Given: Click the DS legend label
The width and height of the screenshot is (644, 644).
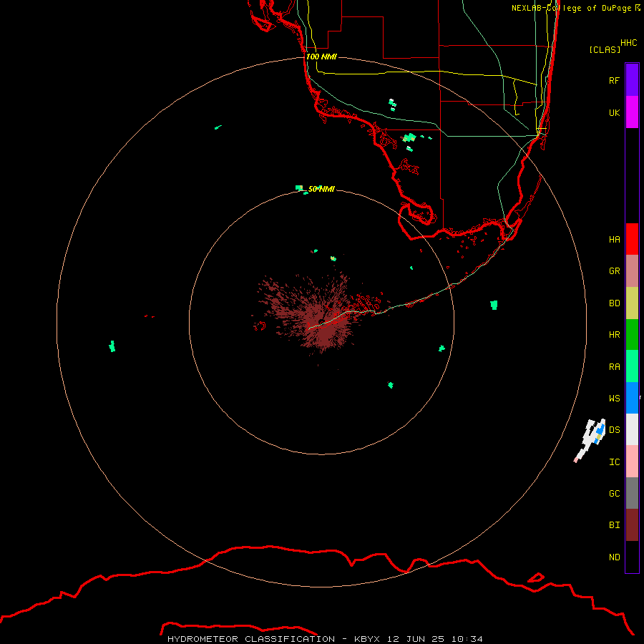Looking at the screenshot, I should pos(615,430).
